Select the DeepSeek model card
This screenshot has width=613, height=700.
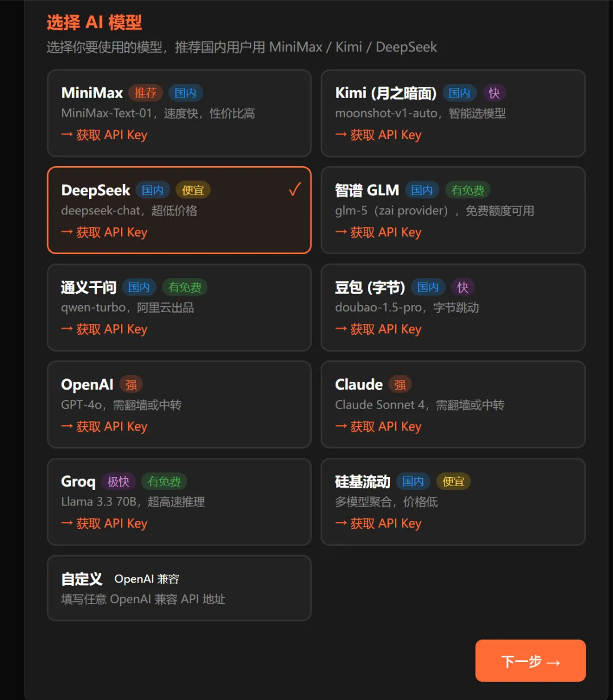coord(179,210)
